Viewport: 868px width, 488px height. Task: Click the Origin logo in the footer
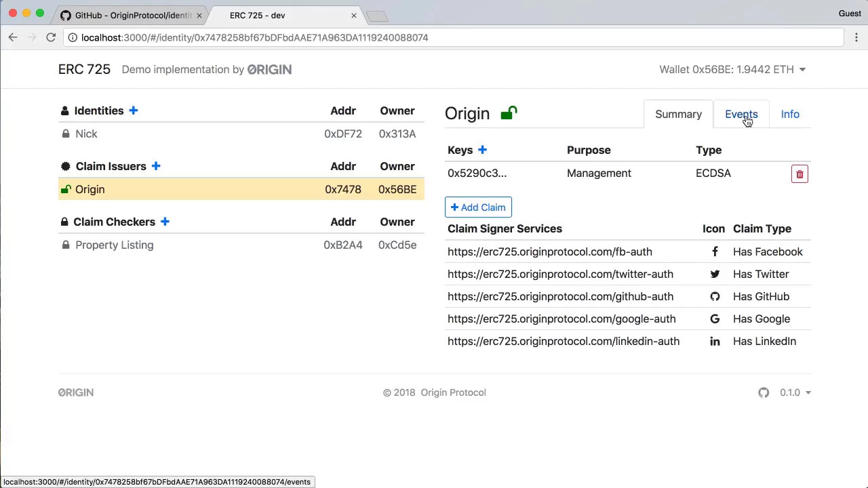coord(76,392)
